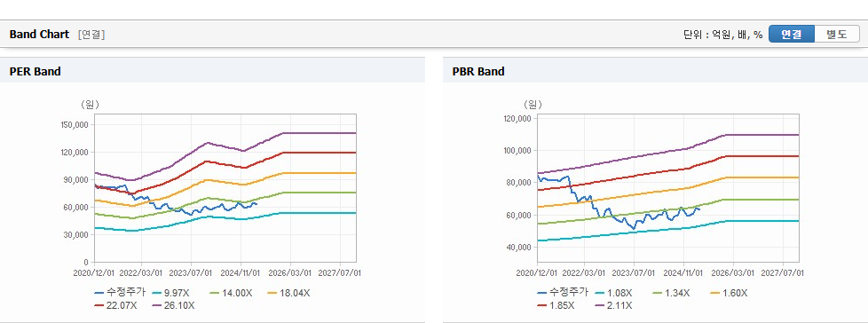The image size is (868, 323).
Task: Click the PER Band heading
Action: click(35, 71)
